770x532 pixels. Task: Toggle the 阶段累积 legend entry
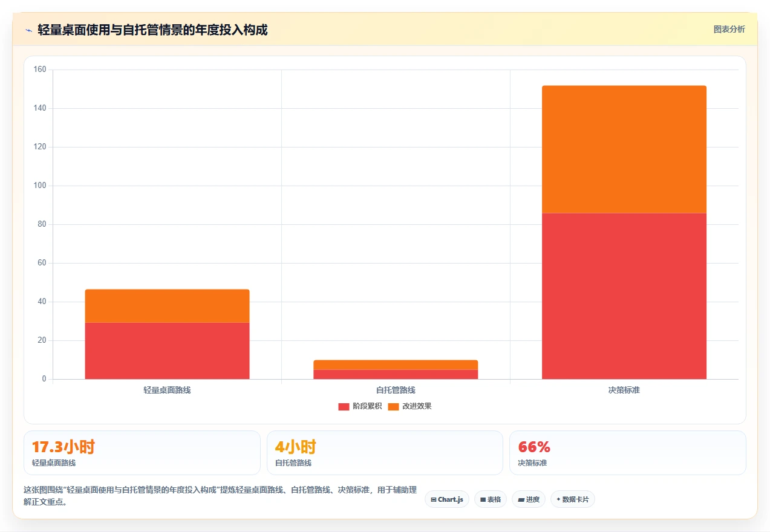360,406
